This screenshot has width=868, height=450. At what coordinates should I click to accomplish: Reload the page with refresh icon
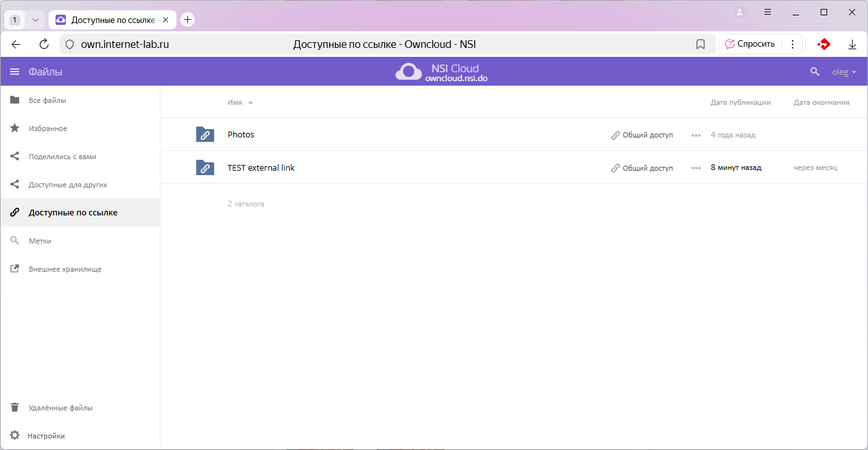tap(44, 44)
